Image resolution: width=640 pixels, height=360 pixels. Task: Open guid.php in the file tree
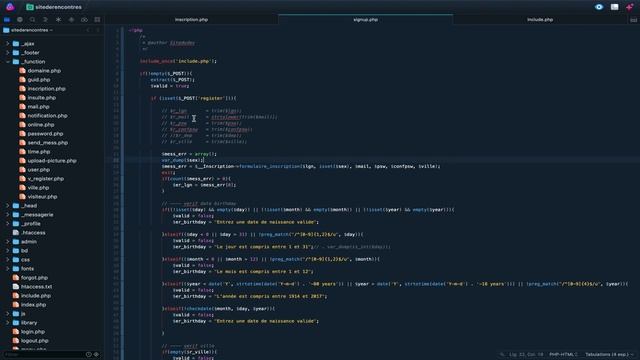(x=39, y=80)
